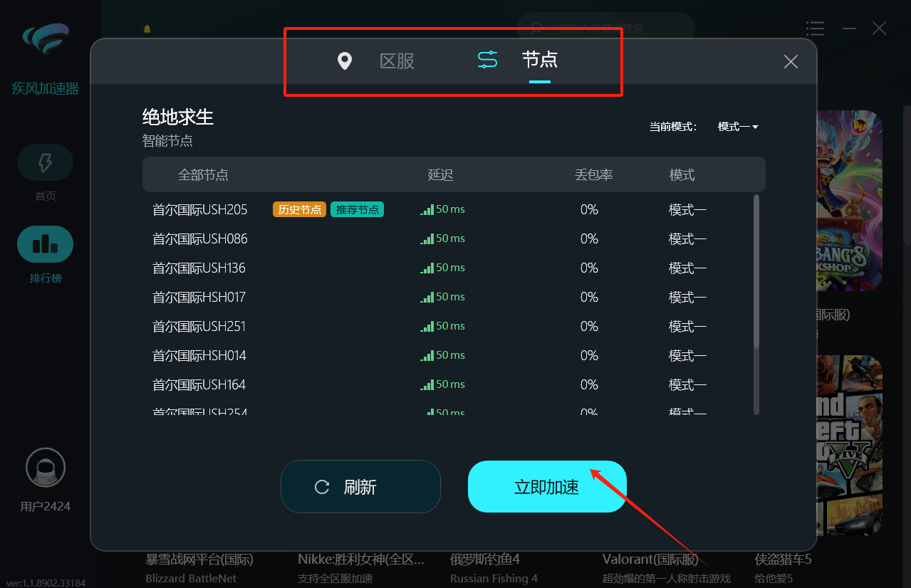This screenshot has height=588, width=911.
Task: Choose node 首尔国际USH086 from list
Action: click(200, 239)
